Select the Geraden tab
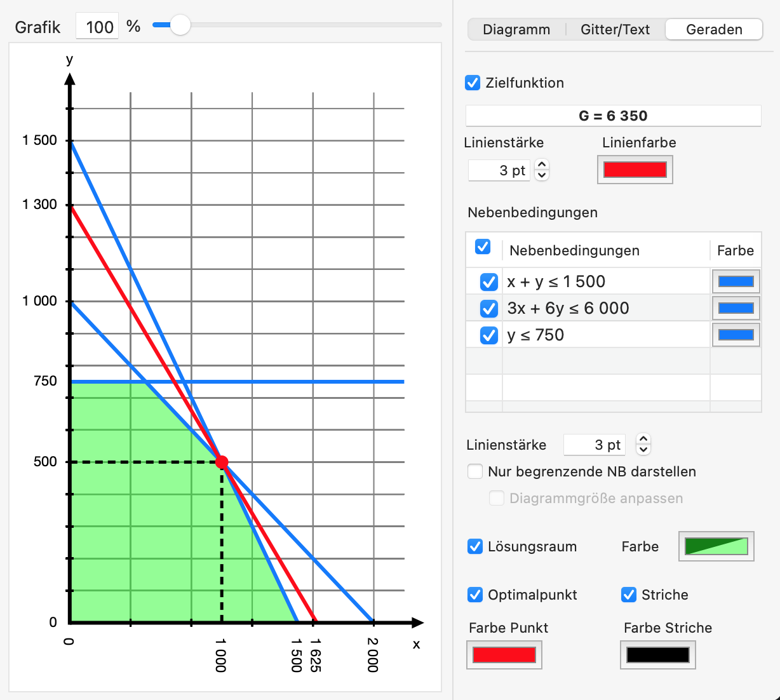This screenshot has height=700, width=780. coord(713,29)
